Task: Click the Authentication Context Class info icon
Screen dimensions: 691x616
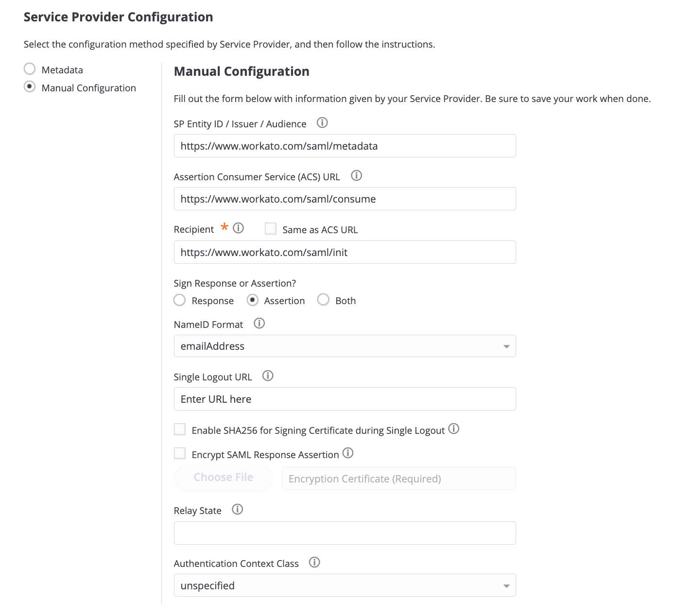Action: (x=314, y=562)
